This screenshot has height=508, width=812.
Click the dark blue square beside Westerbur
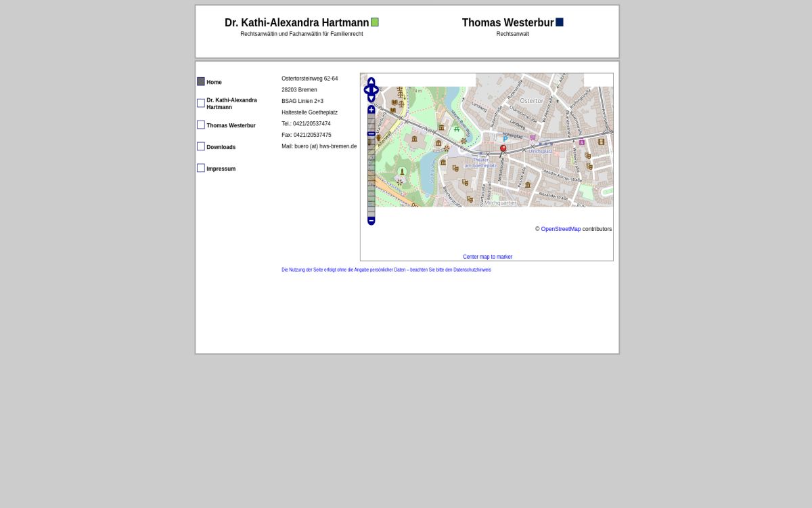pyautogui.click(x=560, y=22)
